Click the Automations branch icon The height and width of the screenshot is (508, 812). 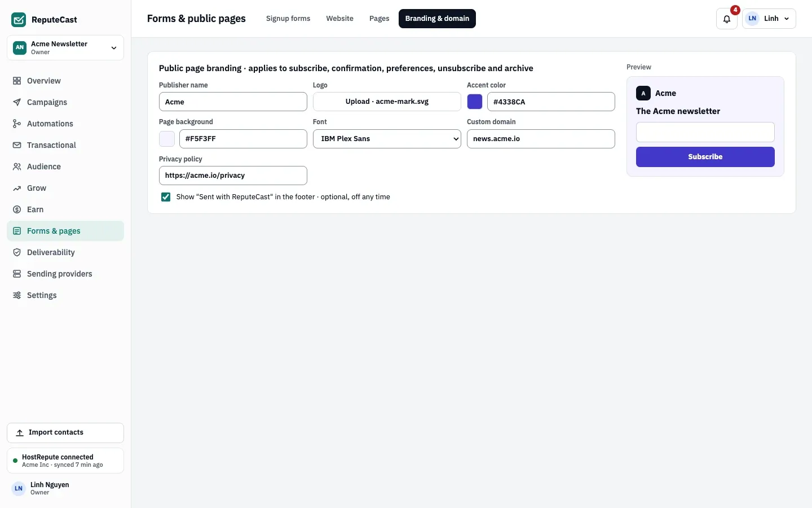point(17,124)
